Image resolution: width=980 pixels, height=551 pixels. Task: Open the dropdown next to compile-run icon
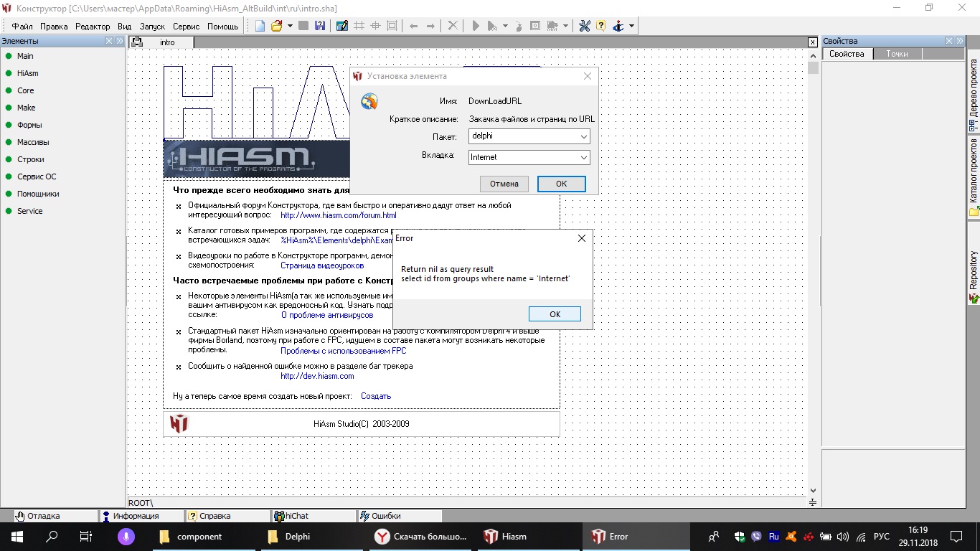point(505,26)
